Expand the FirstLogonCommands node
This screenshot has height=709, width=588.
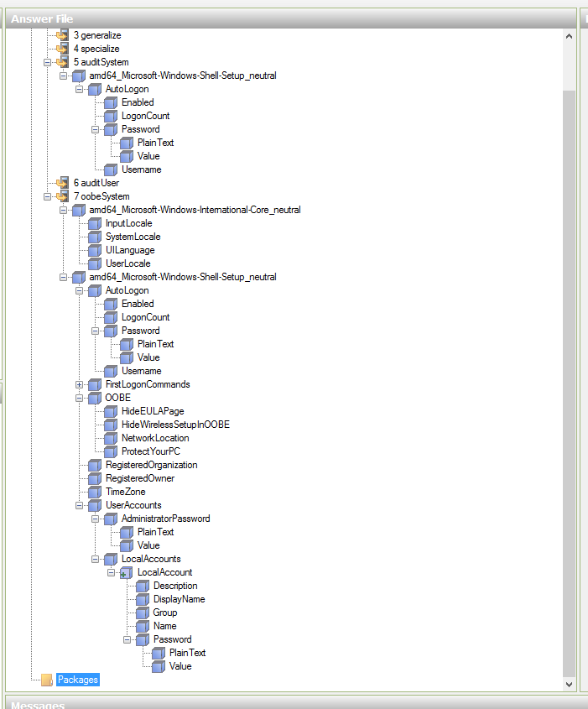[x=79, y=385]
